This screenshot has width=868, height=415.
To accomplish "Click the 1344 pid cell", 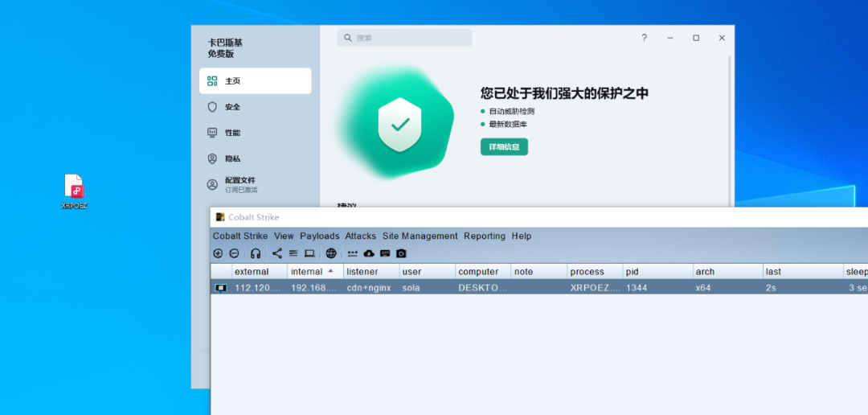I will [x=658, y=288].
